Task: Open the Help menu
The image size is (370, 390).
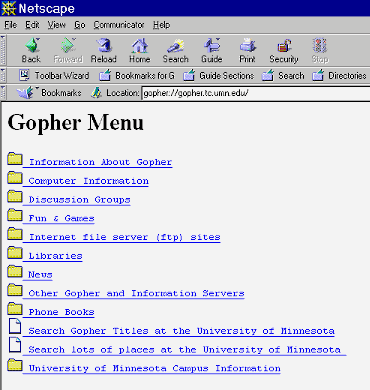Action: 162,25
